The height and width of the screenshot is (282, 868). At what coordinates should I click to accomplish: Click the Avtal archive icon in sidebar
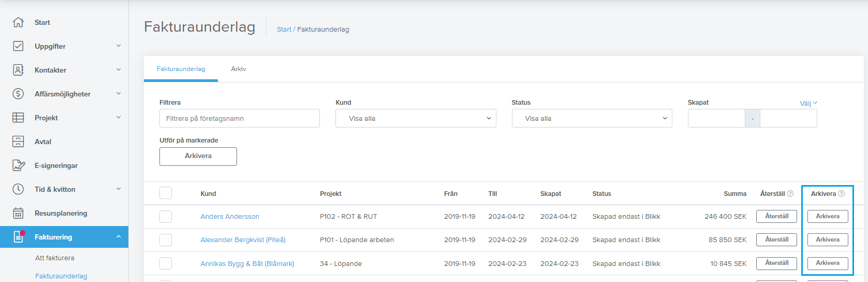(x=18, y=142)
